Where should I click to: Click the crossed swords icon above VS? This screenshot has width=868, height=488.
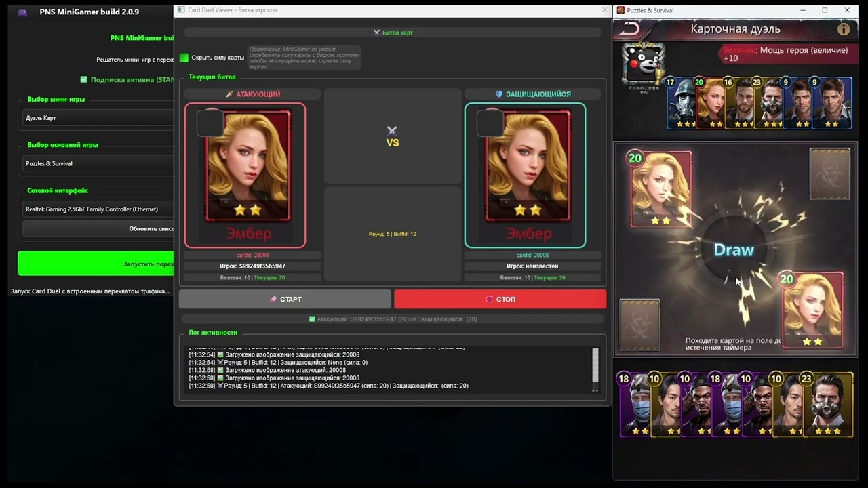click(392, 130)
